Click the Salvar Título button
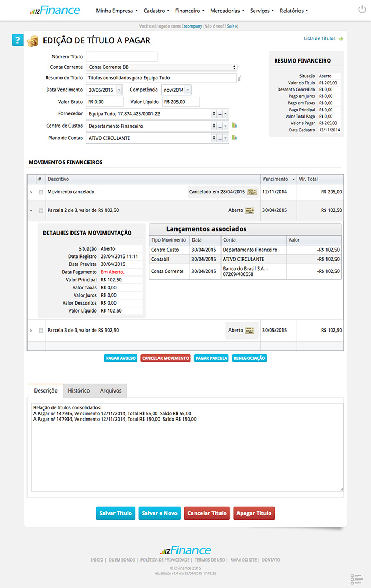 point(116,513)
